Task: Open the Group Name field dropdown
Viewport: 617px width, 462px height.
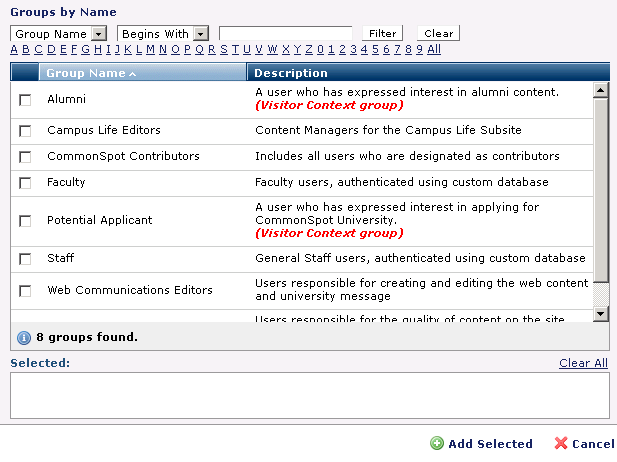Action: [x=98, y=34]
